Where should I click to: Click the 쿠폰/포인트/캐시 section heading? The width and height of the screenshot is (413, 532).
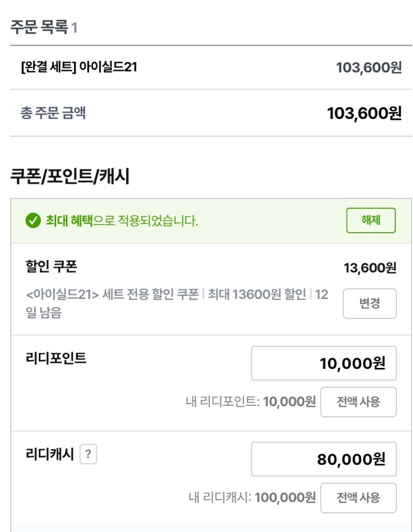70,177
